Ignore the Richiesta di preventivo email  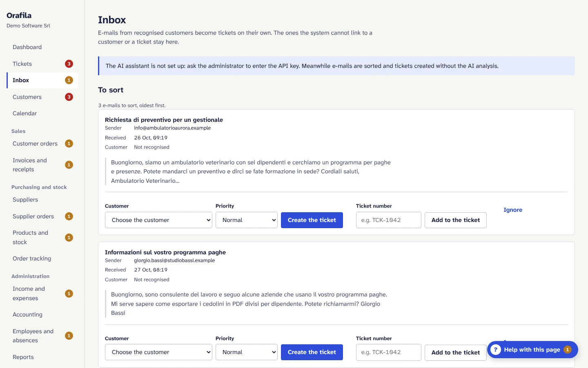coord(513,210)
